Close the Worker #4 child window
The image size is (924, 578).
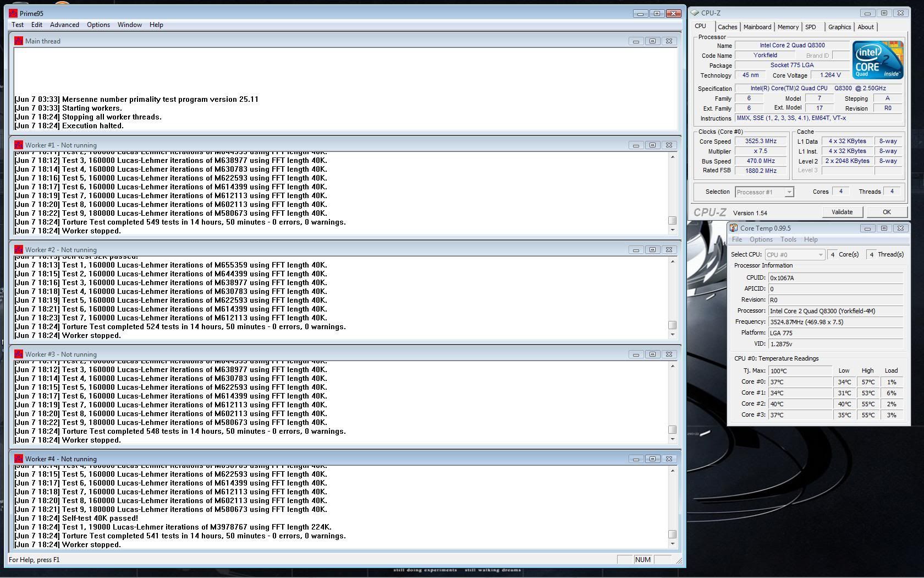[669, 459]
